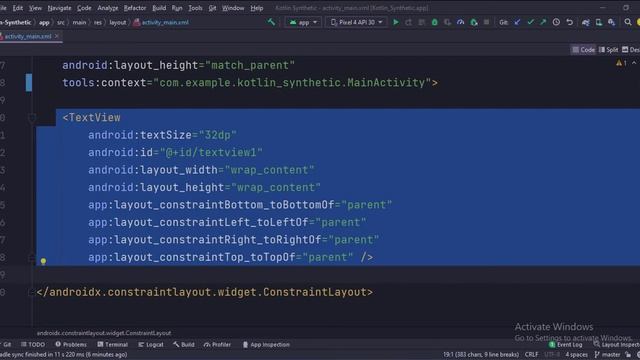The image size is (640, 360).
Task: Open the Event Log tool window
Action: (566, 344)
